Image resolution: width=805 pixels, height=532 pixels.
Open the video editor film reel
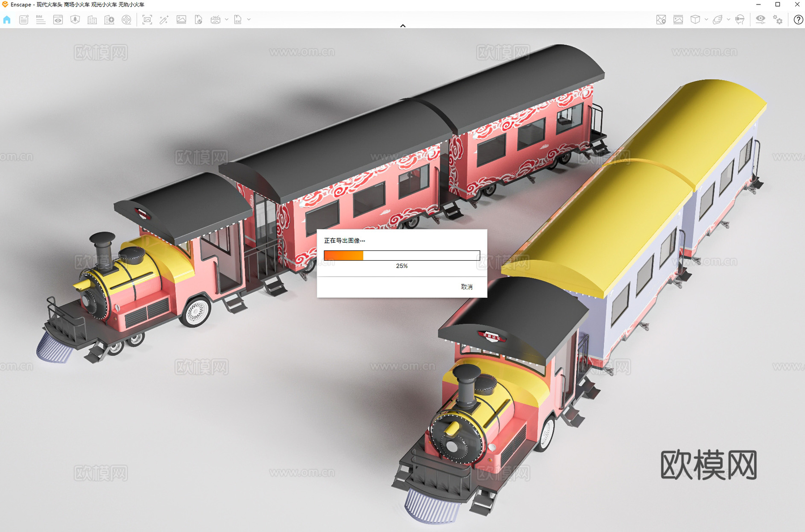pos(127,20)
